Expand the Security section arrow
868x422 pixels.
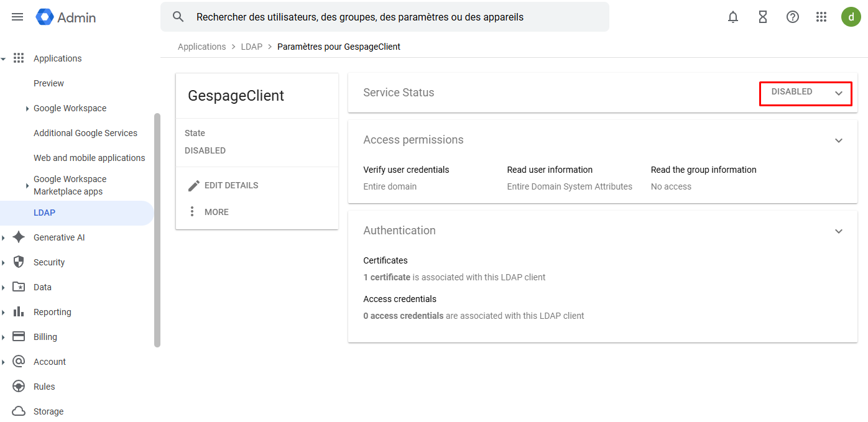pos(3,262)
